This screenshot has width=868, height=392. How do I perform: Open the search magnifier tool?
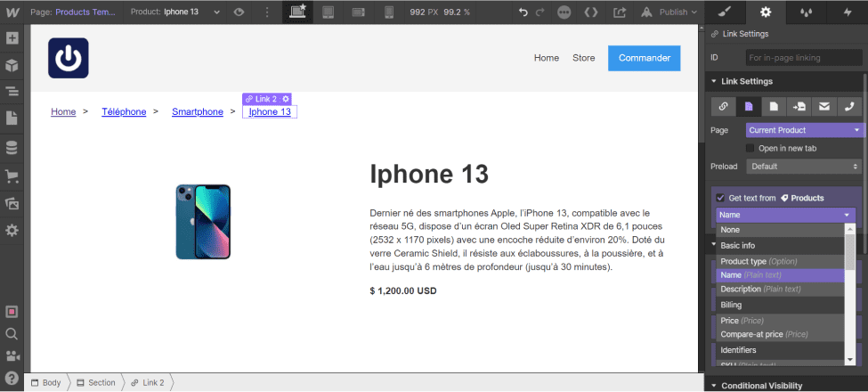coord(12,334)
